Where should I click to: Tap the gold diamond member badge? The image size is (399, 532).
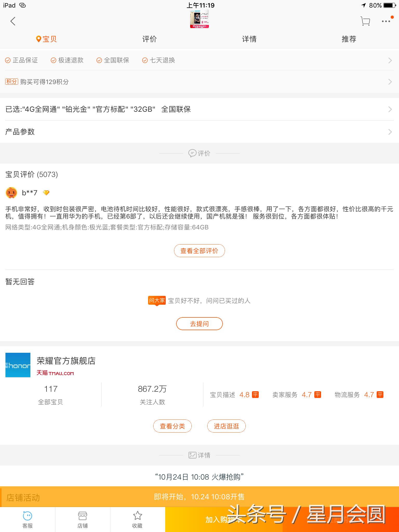click(46, 193)
